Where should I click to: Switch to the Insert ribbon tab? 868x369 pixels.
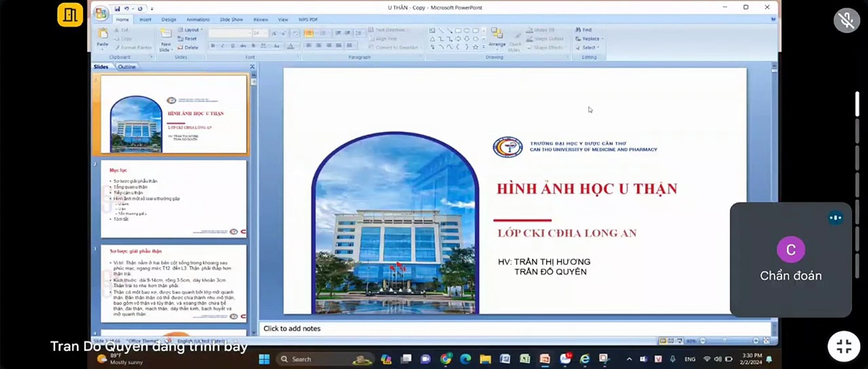point(146,19)
